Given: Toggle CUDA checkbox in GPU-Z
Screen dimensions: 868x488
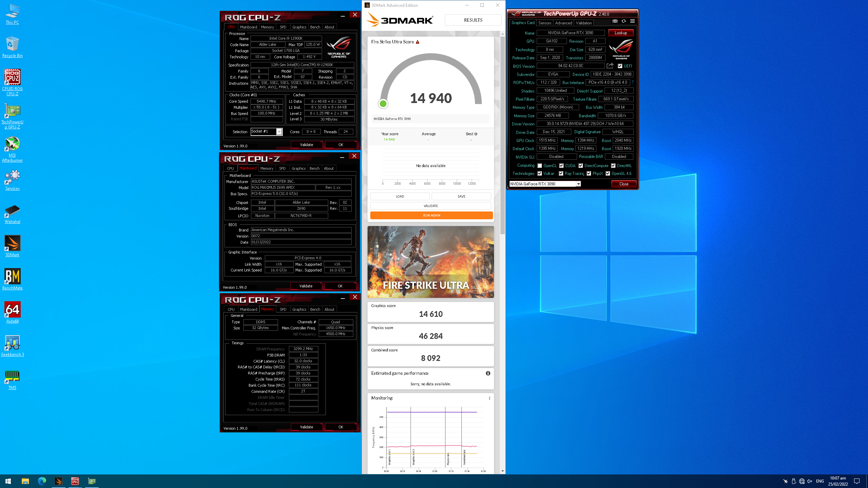Looking at the screenshot, I should tap(561, 166).
